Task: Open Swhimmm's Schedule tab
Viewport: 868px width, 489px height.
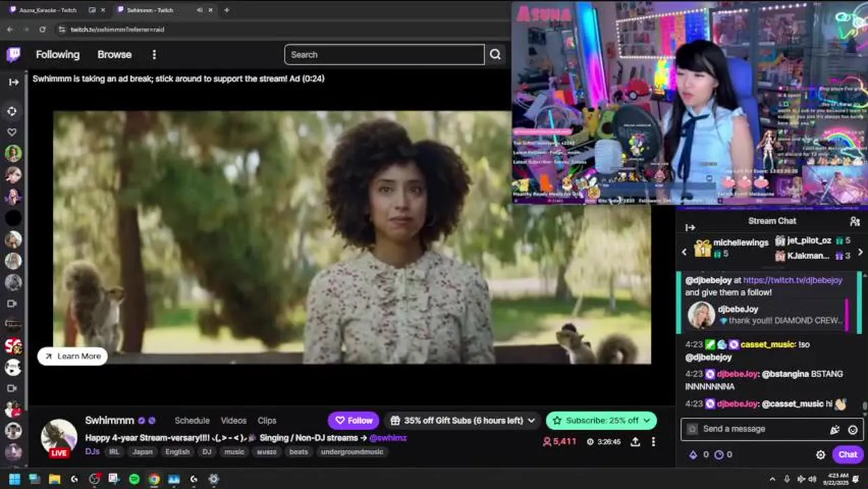Action: 192,420
